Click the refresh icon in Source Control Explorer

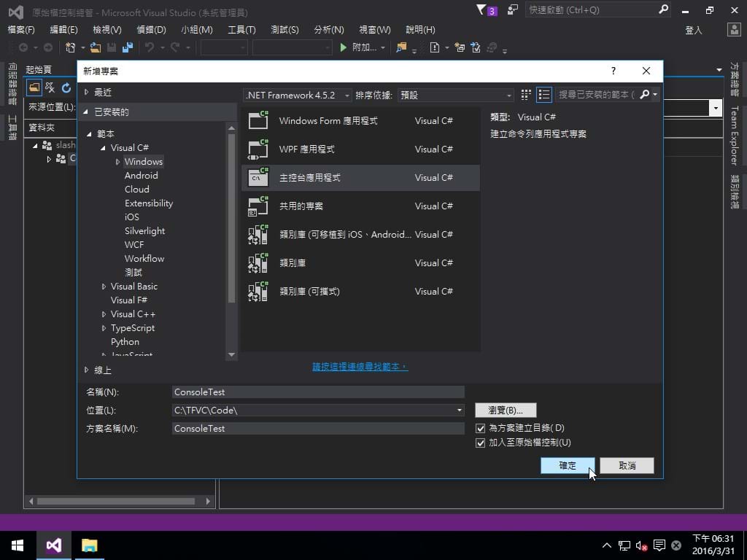(x=66, y=87)
